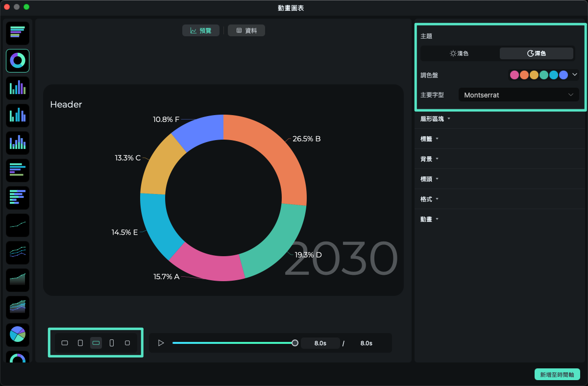The image size is (588, 386).
Task: Switch theme to 淺色 (light)
Action: [x=459, y=53]
